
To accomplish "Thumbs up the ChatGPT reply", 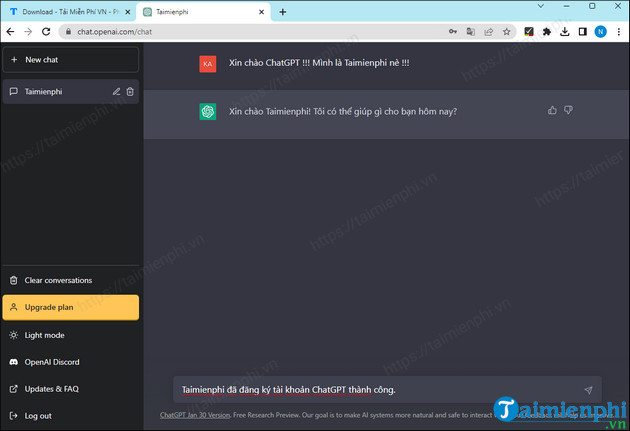I will coord(552,110).
